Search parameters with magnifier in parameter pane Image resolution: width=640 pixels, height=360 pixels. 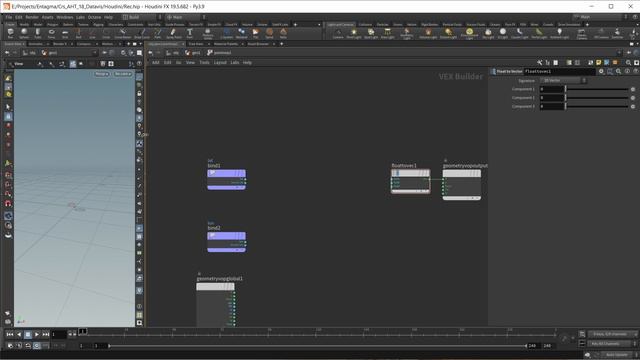[618, 71]
